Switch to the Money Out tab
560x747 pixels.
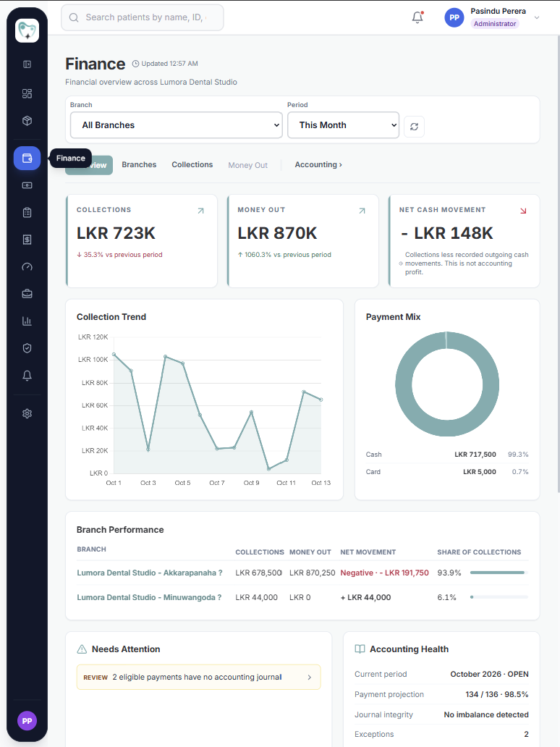click(x=247, y=165)
